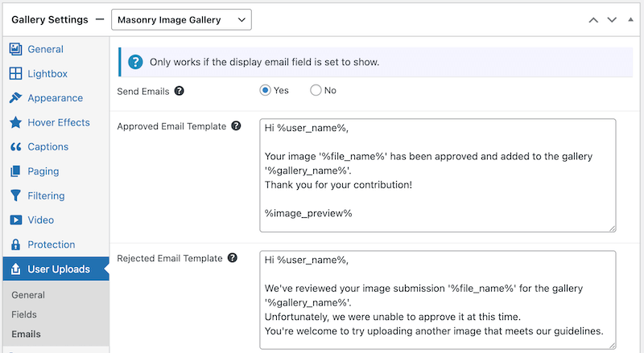644x353 pixels.
Task: Open Emails sub-item under User Uploads
Action: pyautogui.click(x=26, y=335)
